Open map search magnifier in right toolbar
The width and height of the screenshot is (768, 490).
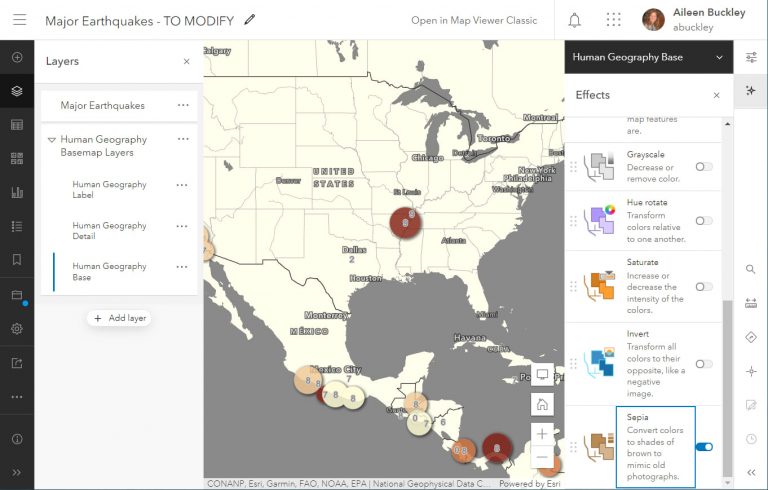[751, 269]
